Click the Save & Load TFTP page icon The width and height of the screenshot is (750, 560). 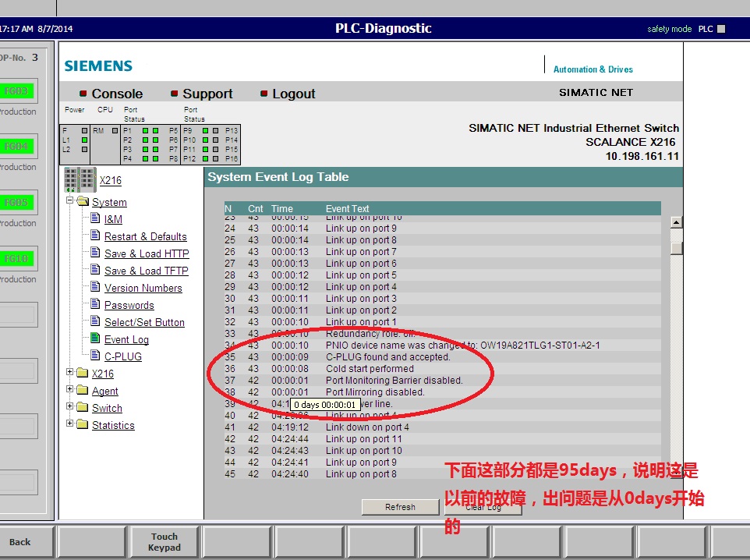tap(95, 270)
